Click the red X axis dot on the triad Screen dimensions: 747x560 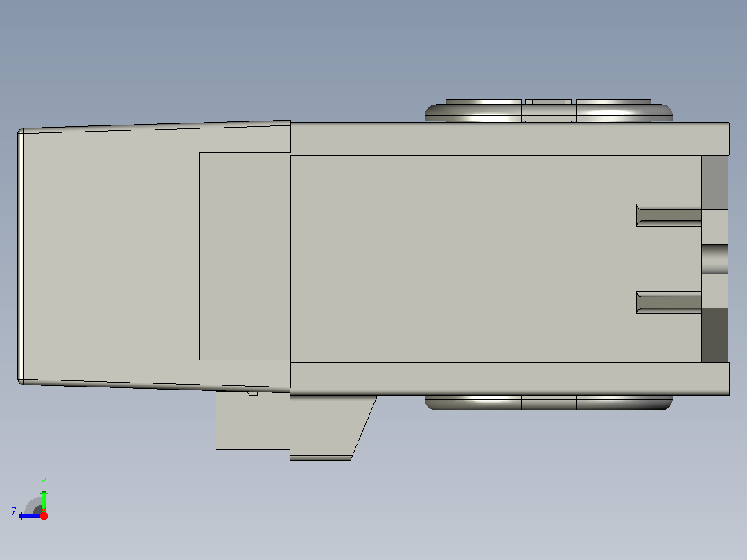[x=44, y=516]
